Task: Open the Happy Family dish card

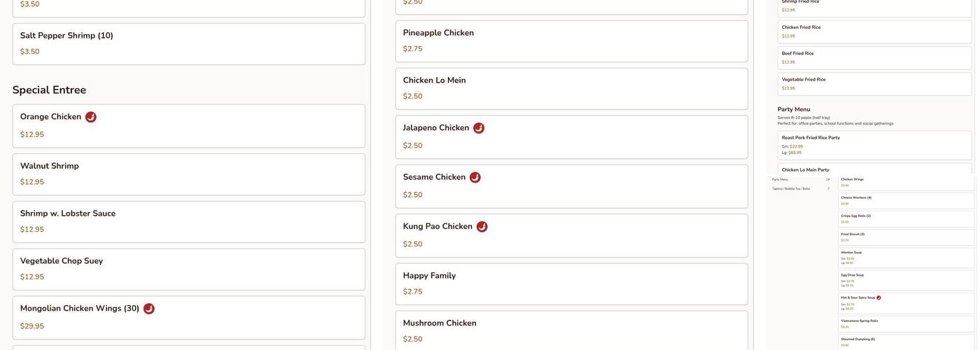Action: point(571,284)
